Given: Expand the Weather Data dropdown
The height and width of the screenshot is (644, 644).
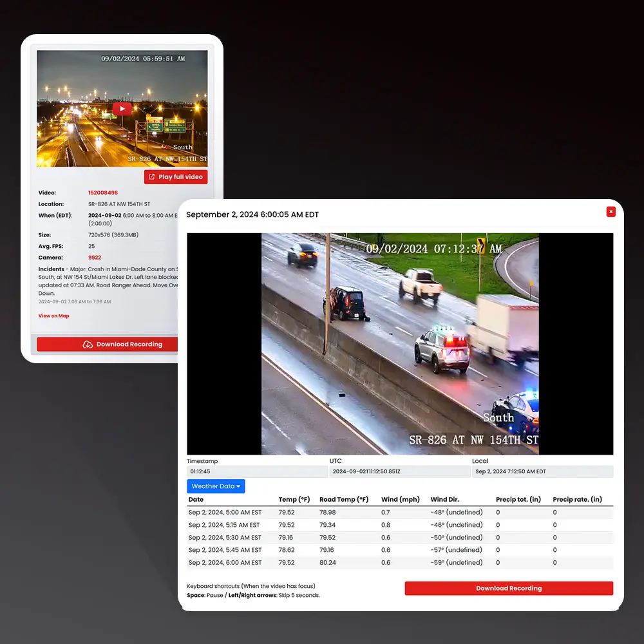Looking at the screenshot, I should click(x=216, y=486).
